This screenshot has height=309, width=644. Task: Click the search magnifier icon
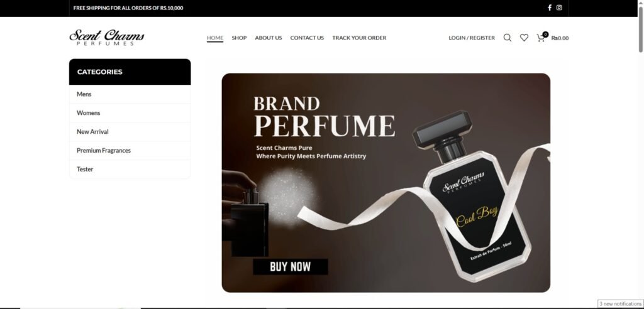[x=508, y=38]
